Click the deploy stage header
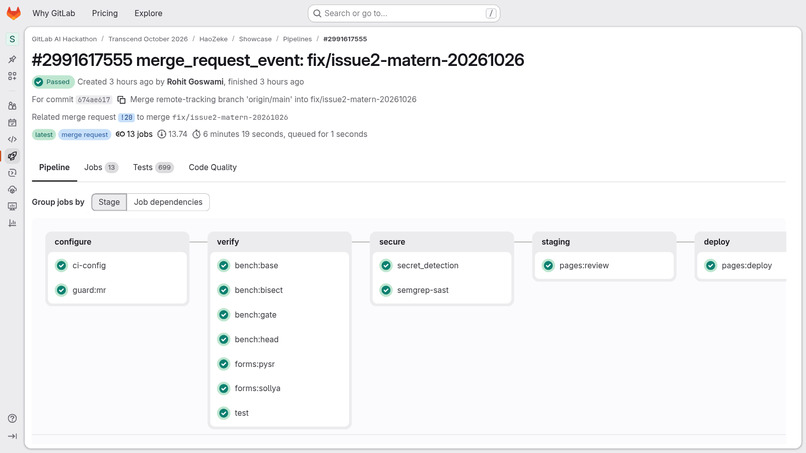This screenshot has height=453, width=806. (x=717, y=242)
